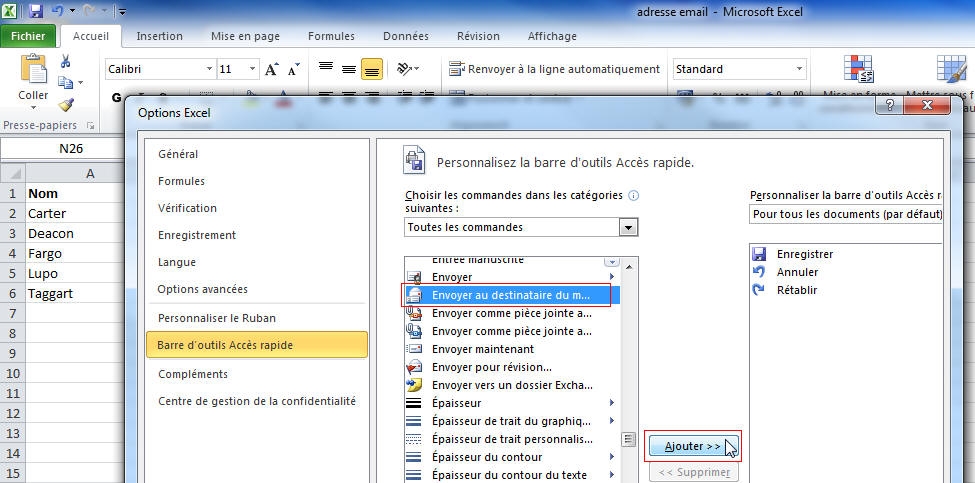Click the Excel application icon in the title bar
This screenshot has width=975, height=483.
tap(9, 11)
